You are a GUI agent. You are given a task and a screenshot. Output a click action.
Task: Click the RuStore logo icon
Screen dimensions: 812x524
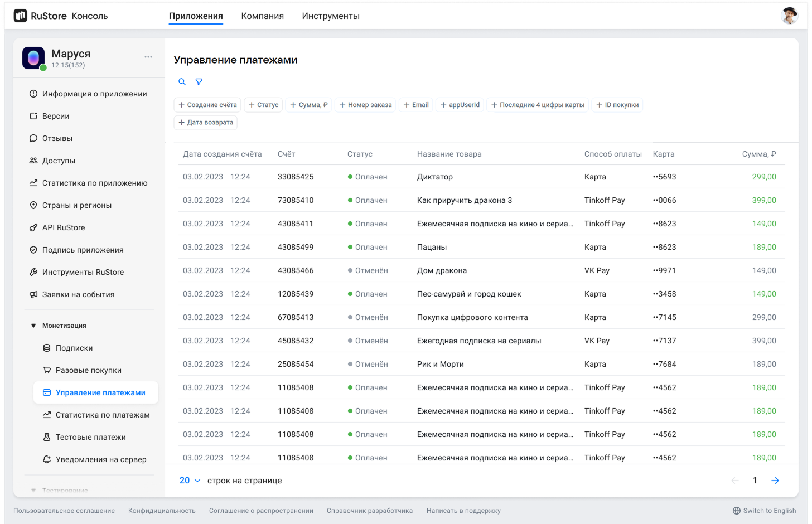tap(21, 16)
